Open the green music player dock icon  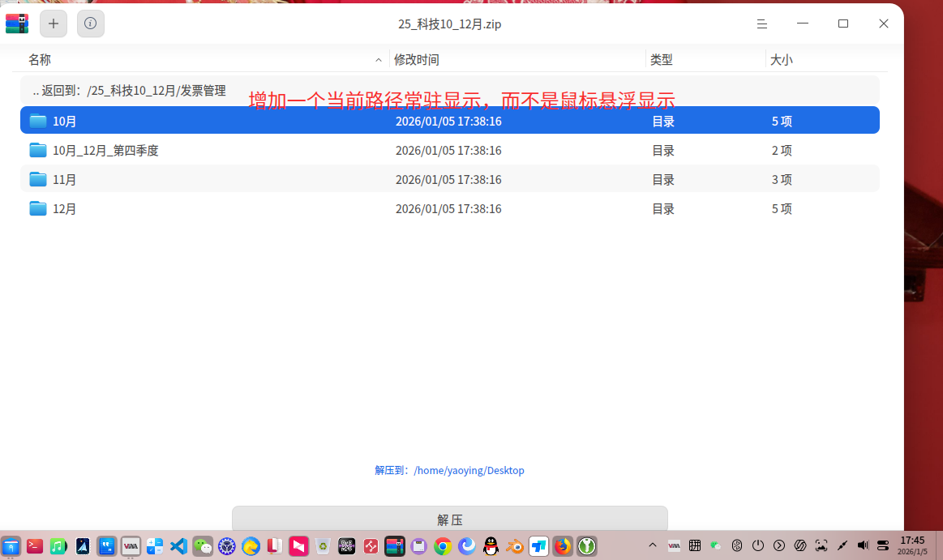tap(58, 546)
